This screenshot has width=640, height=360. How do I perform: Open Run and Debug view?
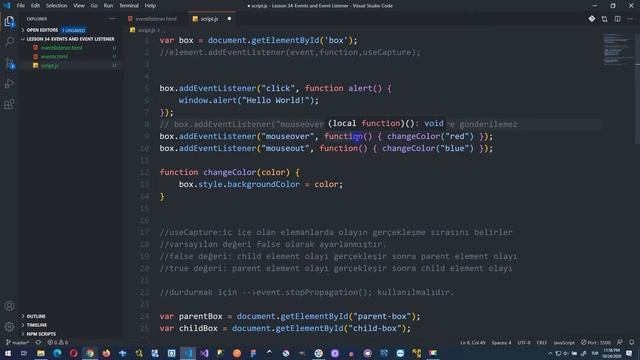[x=9, y=84]
